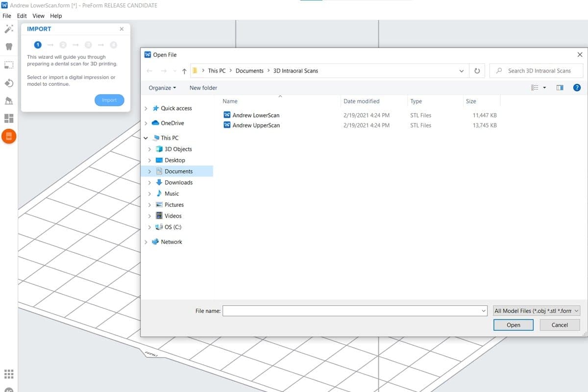The height and width of the screenshot is (392, 588).
Task: Toggle the preview pane in Open File dialog
Action: 560,88
